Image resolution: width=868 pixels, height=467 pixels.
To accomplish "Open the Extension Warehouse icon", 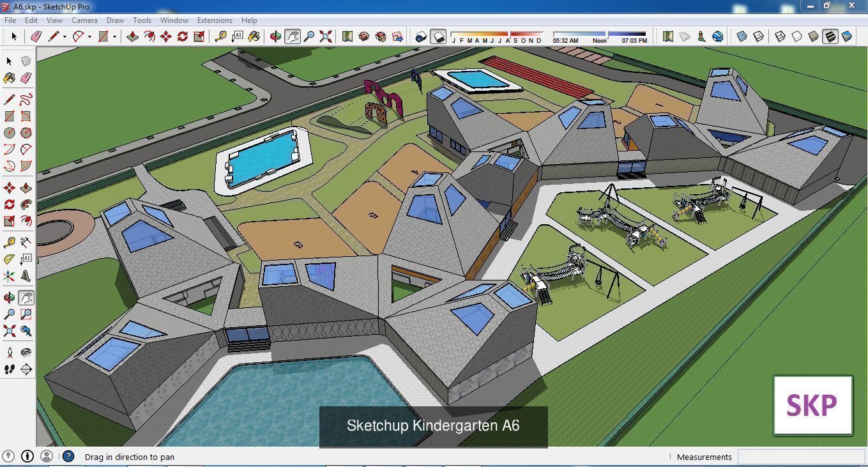I will pos(381,36).
